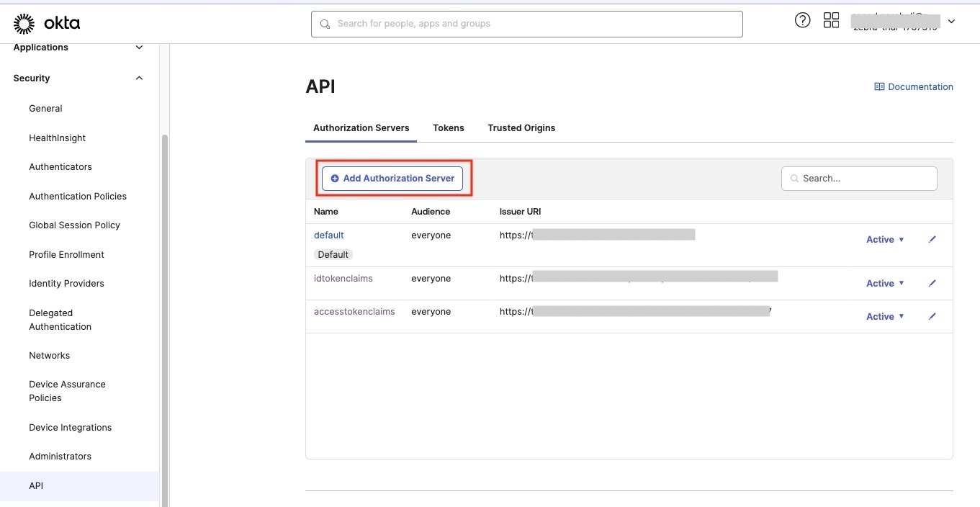Click the pencil edit icon for default server
Screen dimensions: 980x507
[932, 239]
